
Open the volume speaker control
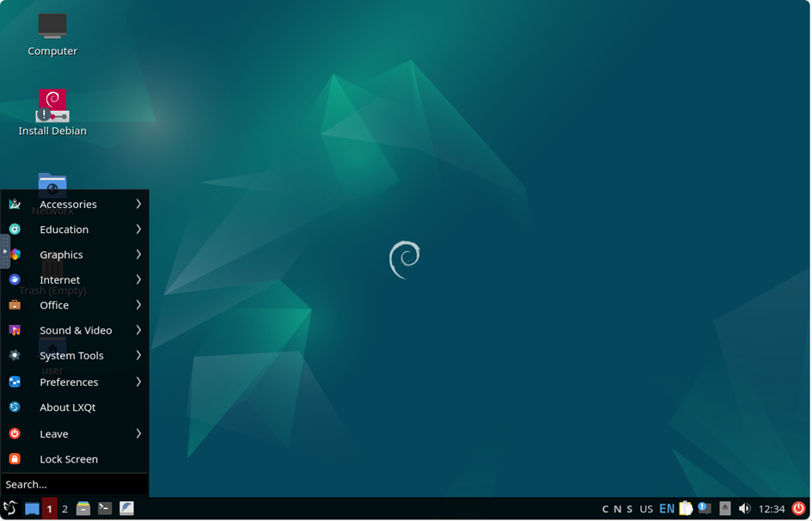click(x=745, y=509)
